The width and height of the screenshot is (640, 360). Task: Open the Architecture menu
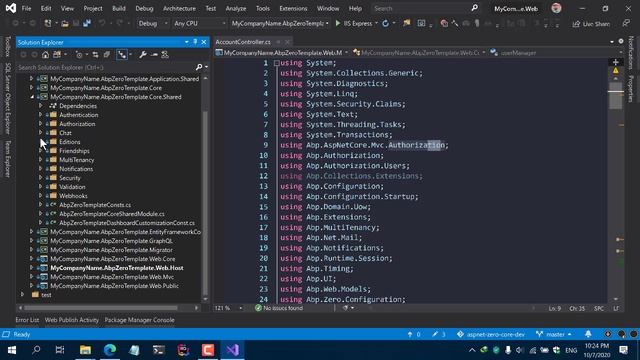coord(179,8)
